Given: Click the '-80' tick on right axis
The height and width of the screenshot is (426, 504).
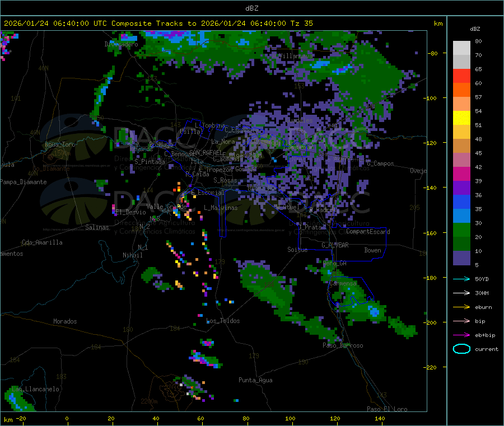Looking at the screenshot, I should click(x=432, y=53).
